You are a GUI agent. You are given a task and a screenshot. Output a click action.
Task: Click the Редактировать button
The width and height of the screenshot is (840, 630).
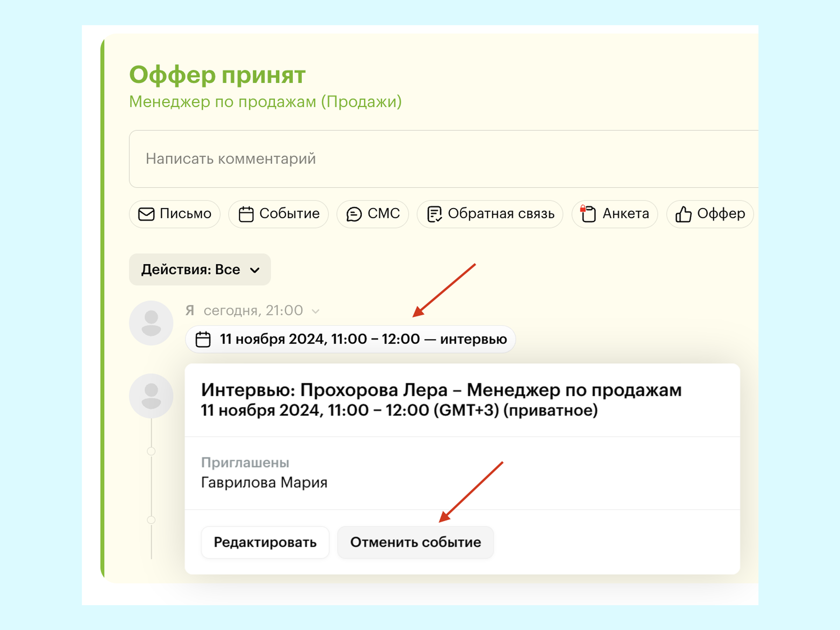click(x=265, y=542)
